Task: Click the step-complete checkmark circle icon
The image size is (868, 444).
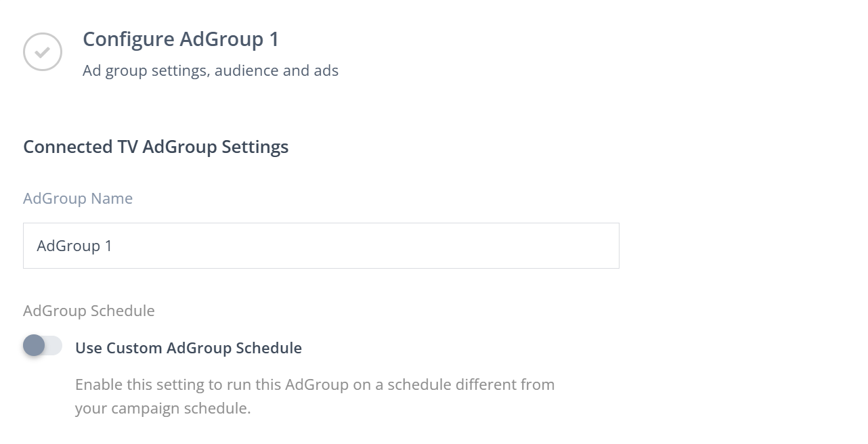Action: tap(43, 52)
